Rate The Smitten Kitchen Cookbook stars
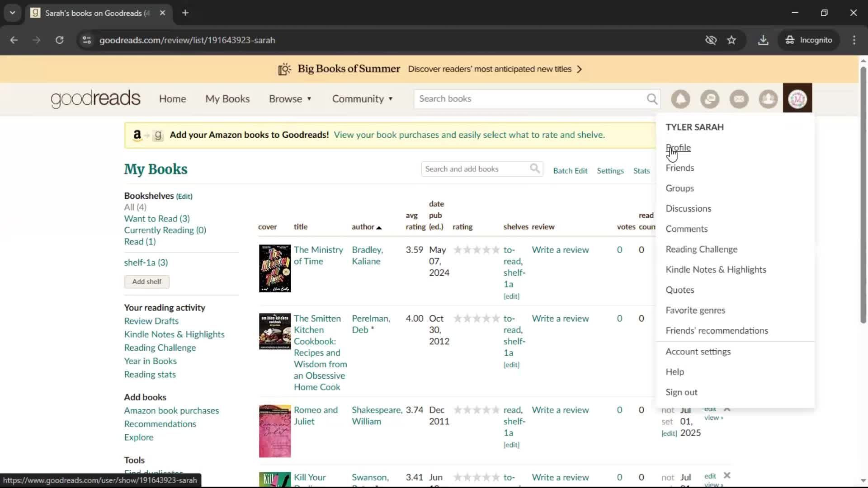The image size is (868, 488). pos(476,319)
